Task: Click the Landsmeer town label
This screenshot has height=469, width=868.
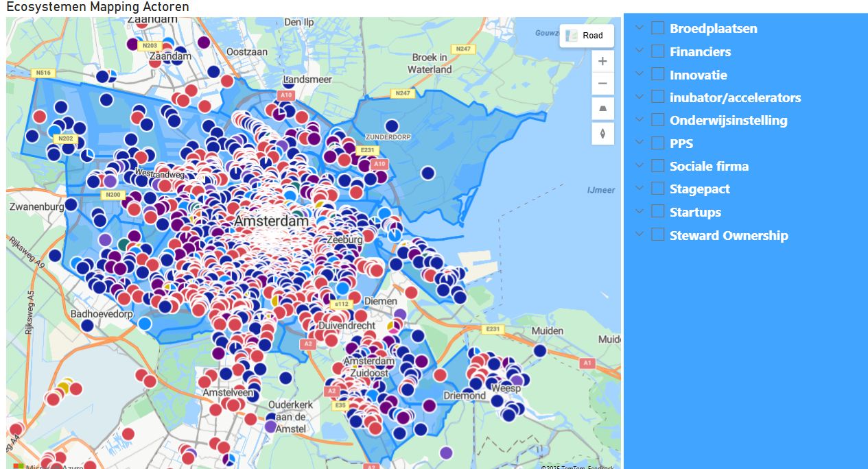Action: (307, 80)
